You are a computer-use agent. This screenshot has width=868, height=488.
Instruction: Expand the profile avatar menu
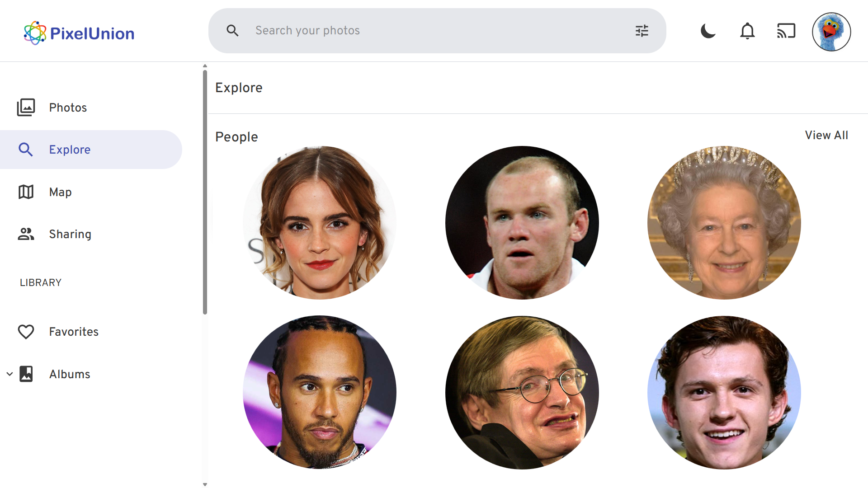click(831, 32)
